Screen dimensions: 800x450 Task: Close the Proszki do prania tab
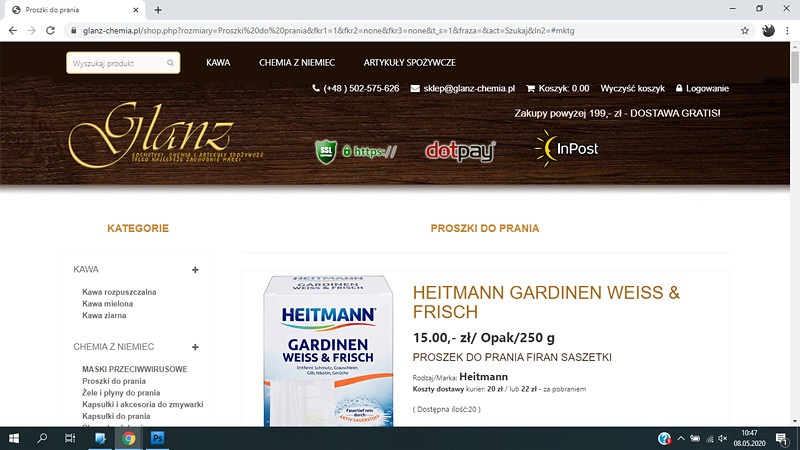[136, 10]
